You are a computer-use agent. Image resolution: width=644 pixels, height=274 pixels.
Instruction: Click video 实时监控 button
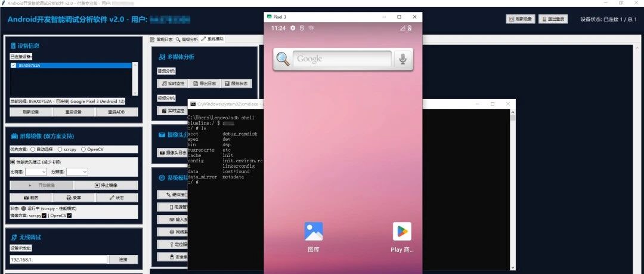(x=172, y=110)
